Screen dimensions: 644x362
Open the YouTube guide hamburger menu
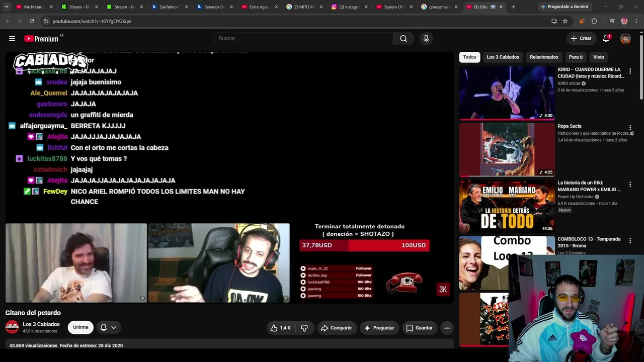pyautogui.click(x=12, y=39)
